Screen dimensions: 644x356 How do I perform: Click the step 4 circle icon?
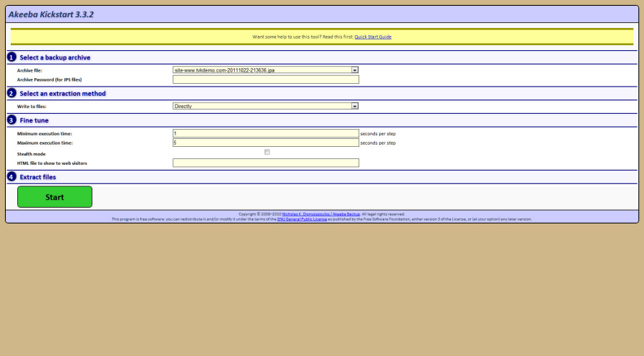(x=11, y=177)
